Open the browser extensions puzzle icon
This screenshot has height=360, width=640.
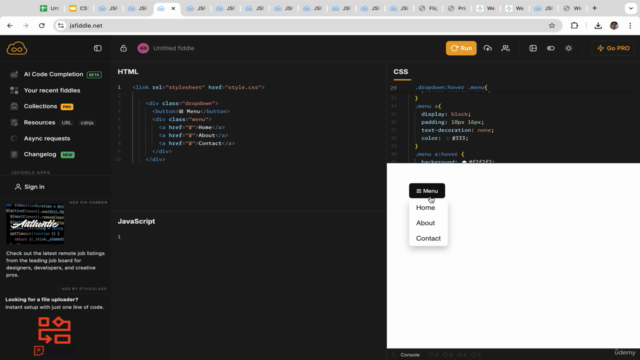[x=574, y=25]
